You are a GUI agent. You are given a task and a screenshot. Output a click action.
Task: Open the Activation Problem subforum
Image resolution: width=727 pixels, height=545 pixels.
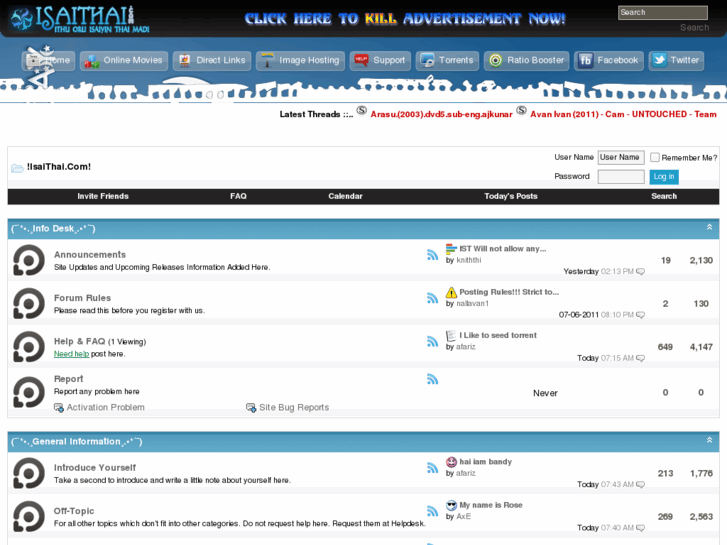click(106, 407)
